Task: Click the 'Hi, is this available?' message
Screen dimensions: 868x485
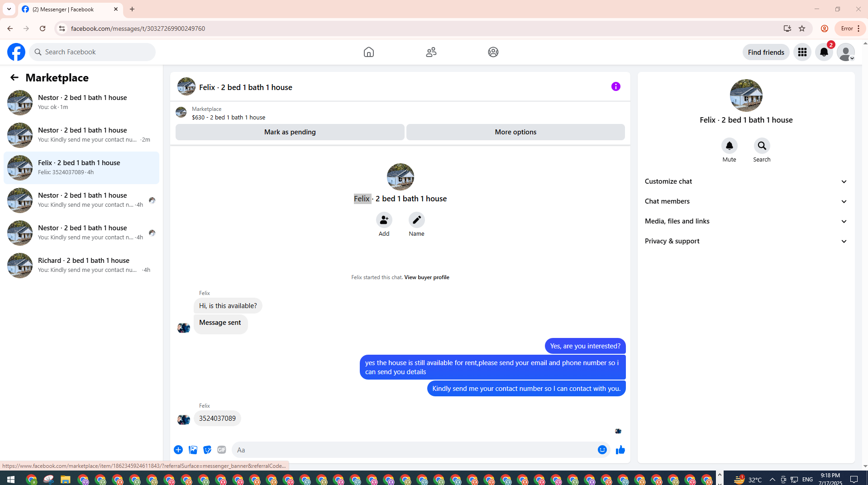Action: click(228, 306)
